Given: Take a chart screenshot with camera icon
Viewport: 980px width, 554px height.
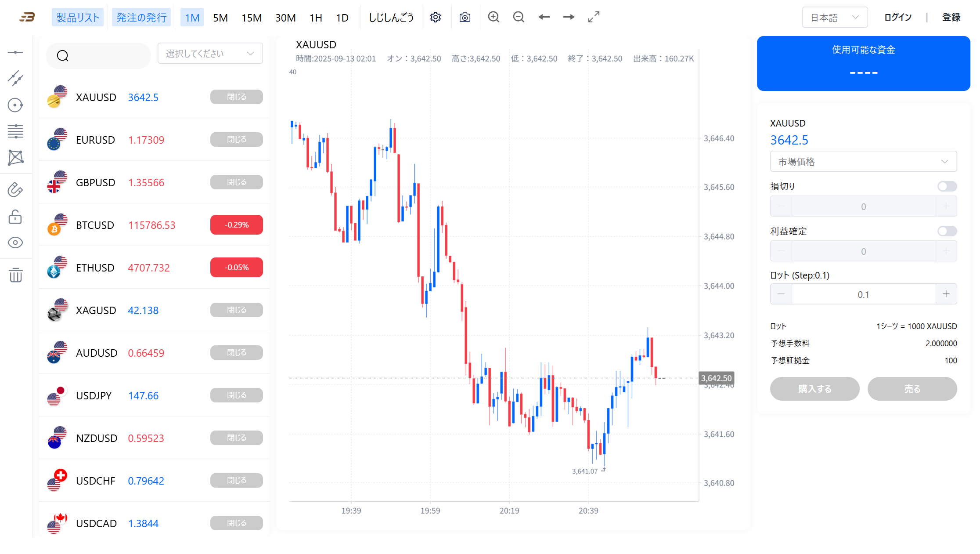Looking at the screenshot, I should (x=465, y=17).
